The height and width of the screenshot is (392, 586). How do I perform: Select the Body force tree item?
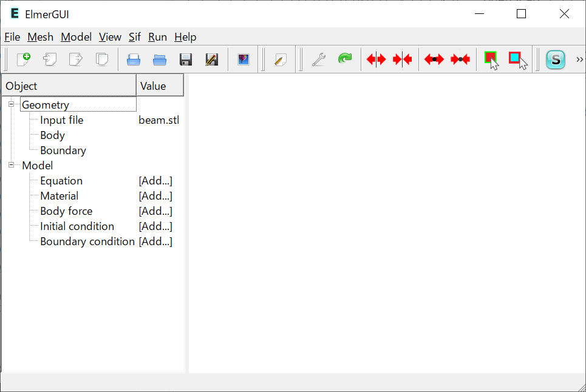pyautogui.click(x=66, y=211)
